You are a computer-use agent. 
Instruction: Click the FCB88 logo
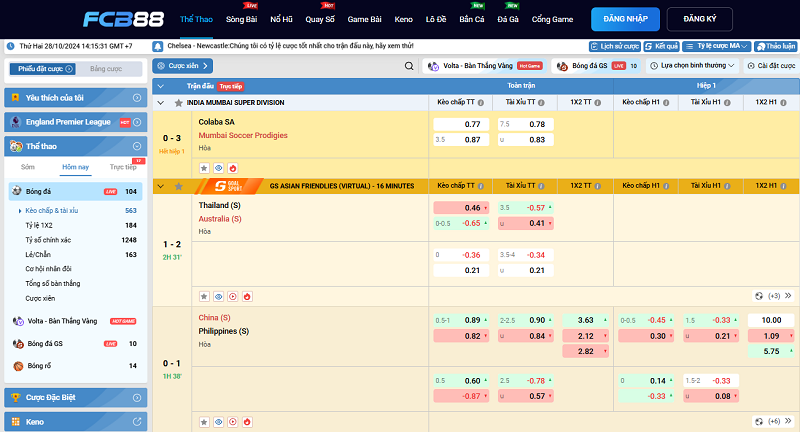click(x=123, y=19)
